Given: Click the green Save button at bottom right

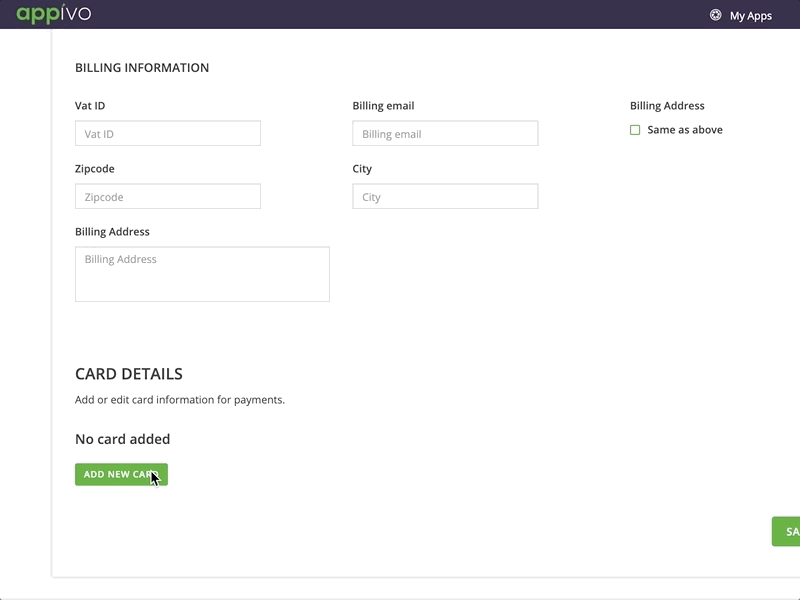Looking at the screenshot, I should 788,529.
